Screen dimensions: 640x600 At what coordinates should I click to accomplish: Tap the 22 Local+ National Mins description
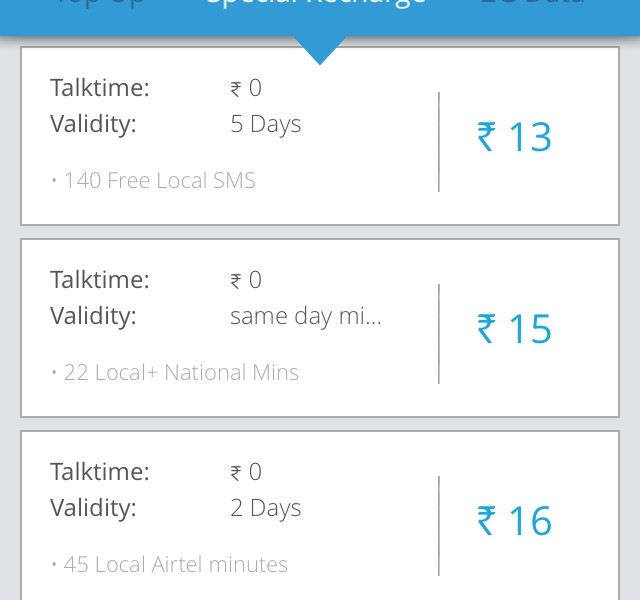pos(175,373)
